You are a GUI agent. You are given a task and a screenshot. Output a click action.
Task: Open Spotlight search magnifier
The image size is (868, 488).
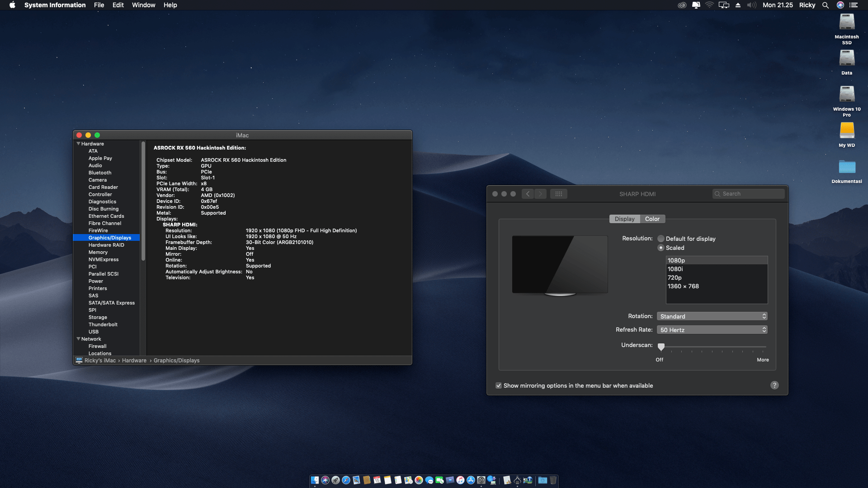coord(826,5)
